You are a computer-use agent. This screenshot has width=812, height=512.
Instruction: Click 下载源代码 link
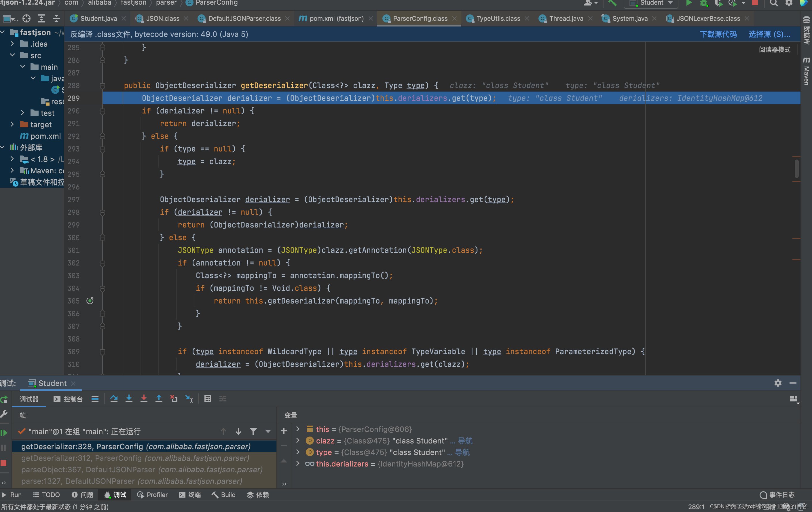click(x=718, y=34)
